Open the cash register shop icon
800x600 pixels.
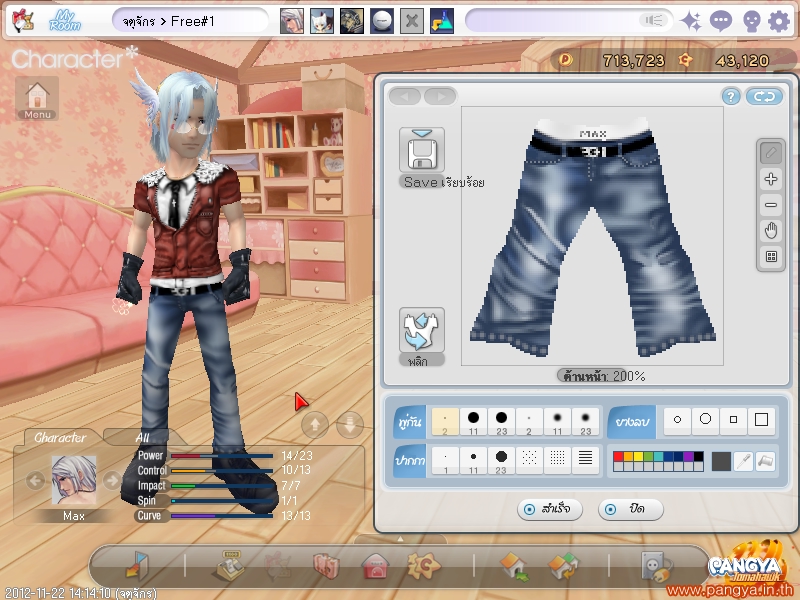(x=231, y=565)
